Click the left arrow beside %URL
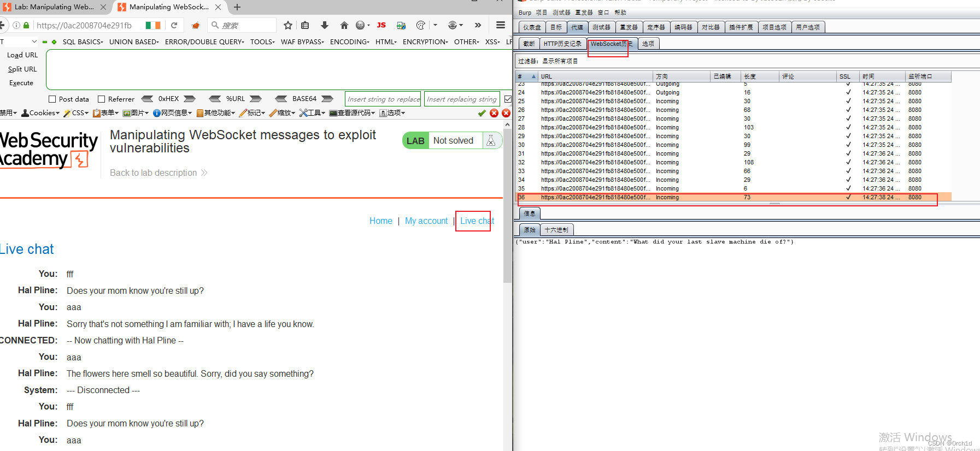Viewport: 980px width, 451px height. coord(215,99)
